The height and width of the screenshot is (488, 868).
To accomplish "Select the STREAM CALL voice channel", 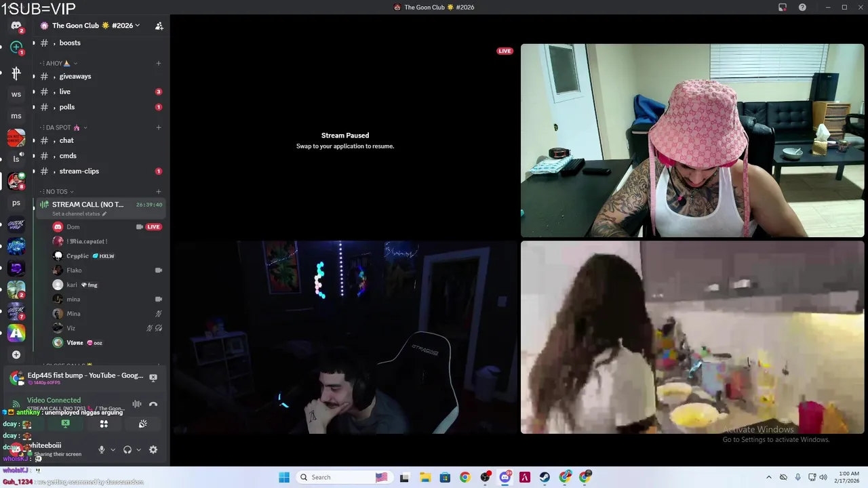I will (100, 208).
